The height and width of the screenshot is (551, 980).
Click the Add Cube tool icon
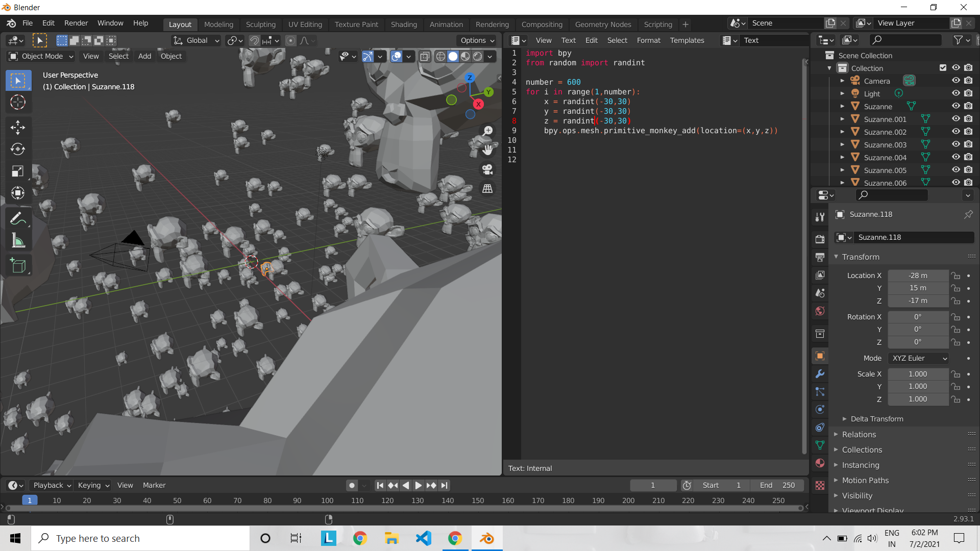click(18, 266)
